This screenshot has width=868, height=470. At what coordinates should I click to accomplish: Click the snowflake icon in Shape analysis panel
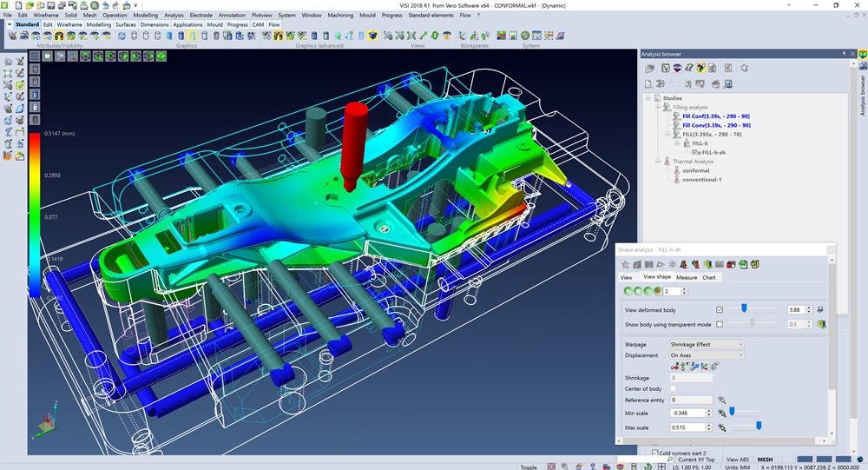[x=672, y=264]
